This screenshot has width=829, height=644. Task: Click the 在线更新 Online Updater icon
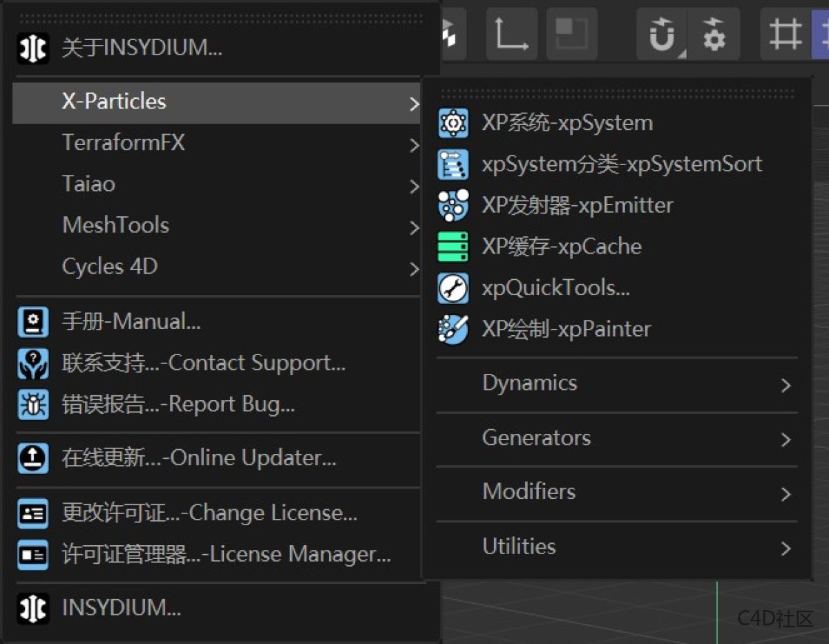click(x=32, y=460)
